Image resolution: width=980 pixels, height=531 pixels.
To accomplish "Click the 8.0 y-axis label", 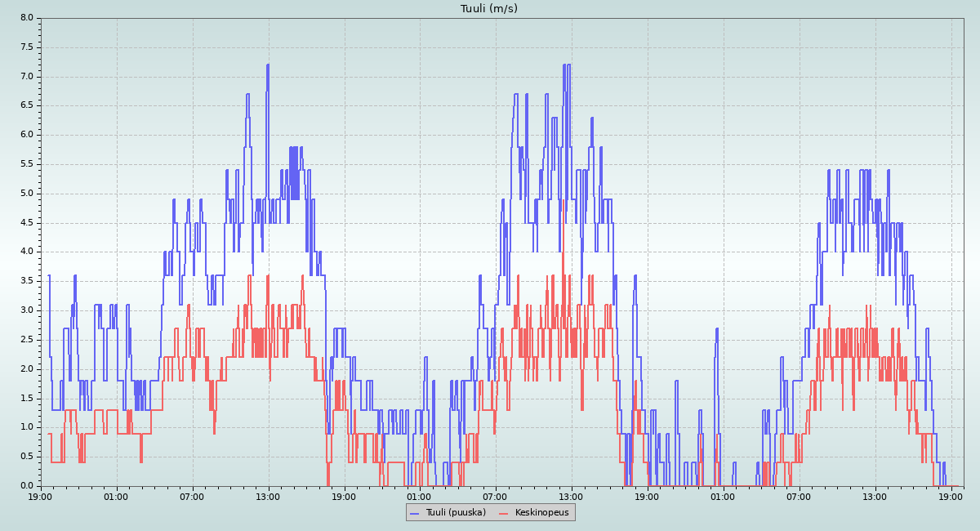I will click(x=26, y=18).
